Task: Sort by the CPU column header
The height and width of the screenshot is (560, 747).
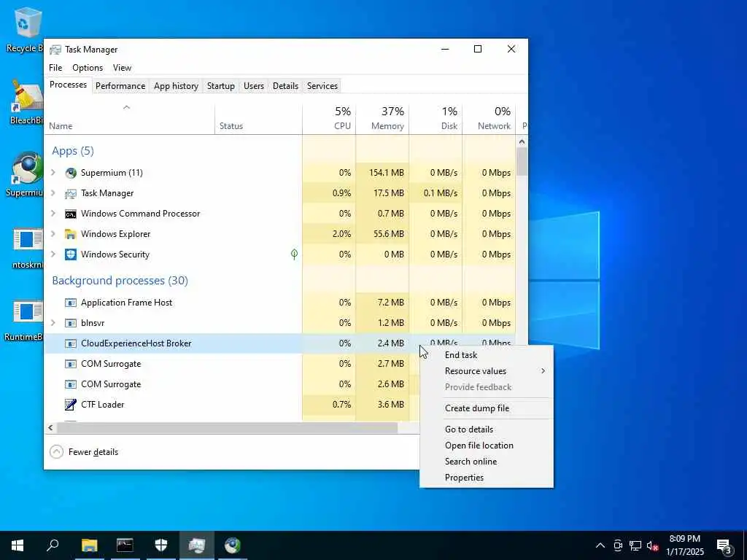Action: (x=329, y=118)
